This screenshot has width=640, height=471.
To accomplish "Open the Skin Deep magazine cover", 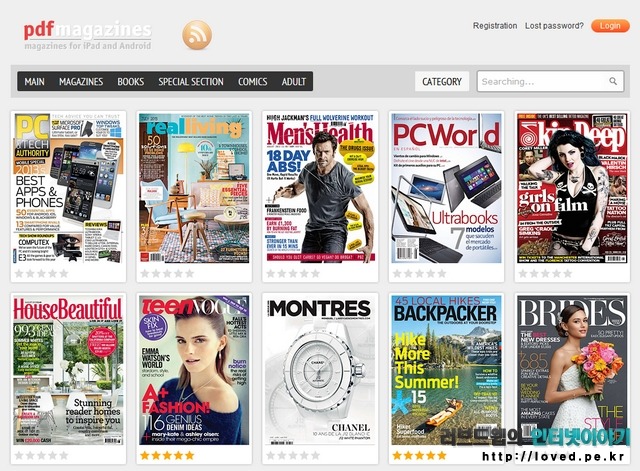I will tap(572, 188).
